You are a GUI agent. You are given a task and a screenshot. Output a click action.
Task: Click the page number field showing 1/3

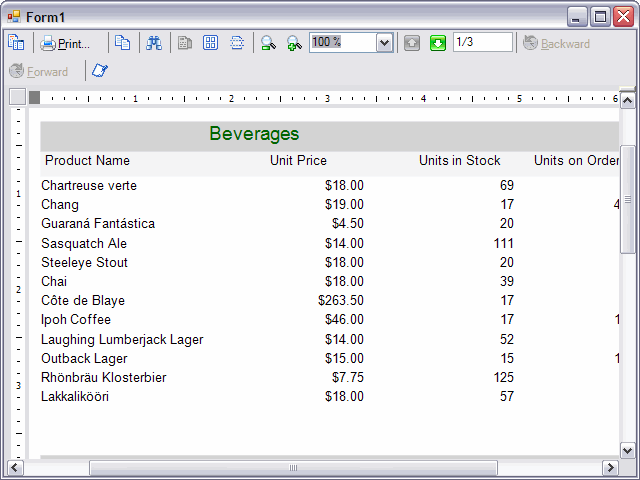pos(482,42)
